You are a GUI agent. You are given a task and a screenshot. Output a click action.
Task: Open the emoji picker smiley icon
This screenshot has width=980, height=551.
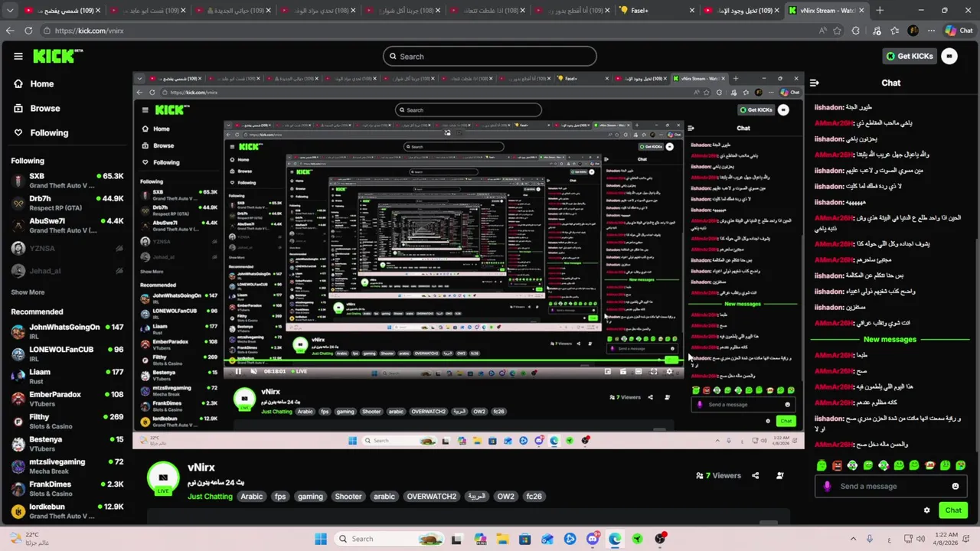[x=955, y=486]
